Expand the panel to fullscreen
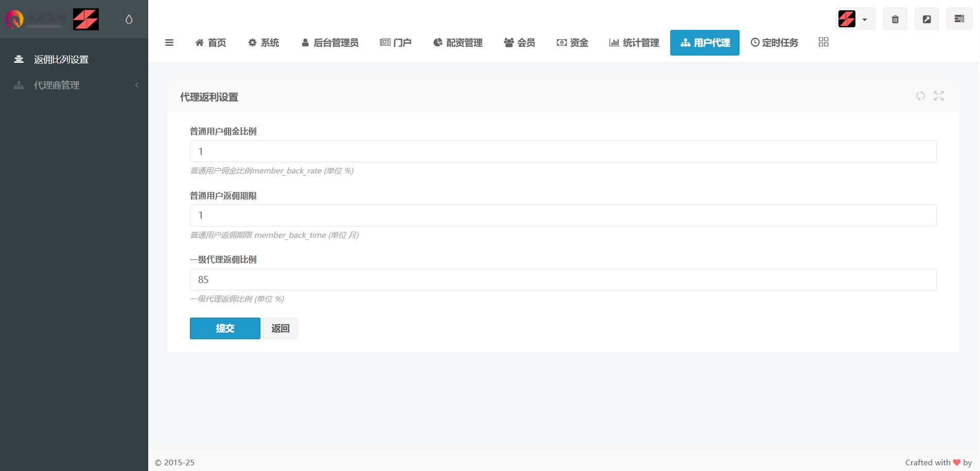This screenshot has height=471, width=980. pyautogui.click(x=939, y=96)
